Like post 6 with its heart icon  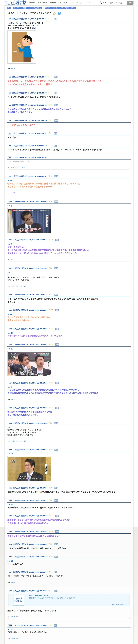coord(49,133)
